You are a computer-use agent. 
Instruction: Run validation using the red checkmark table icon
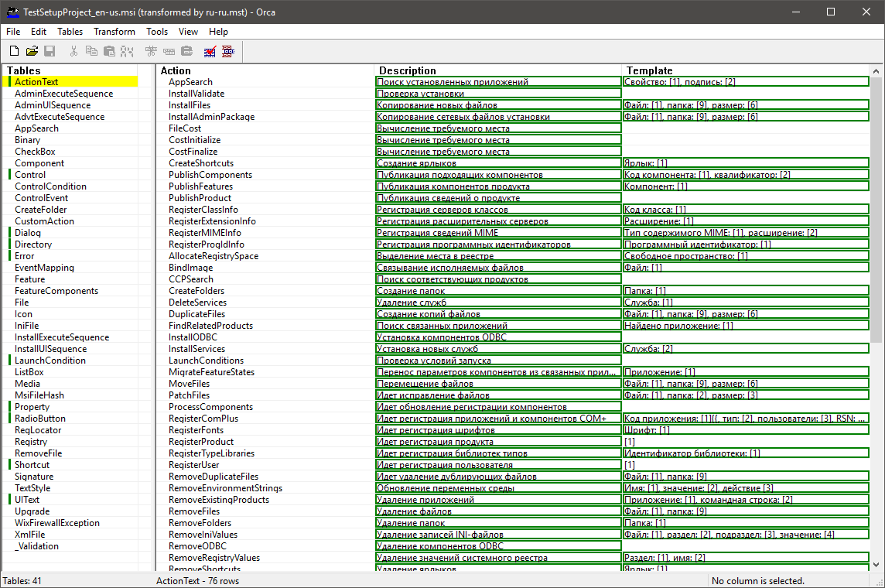tap(210, 51)
